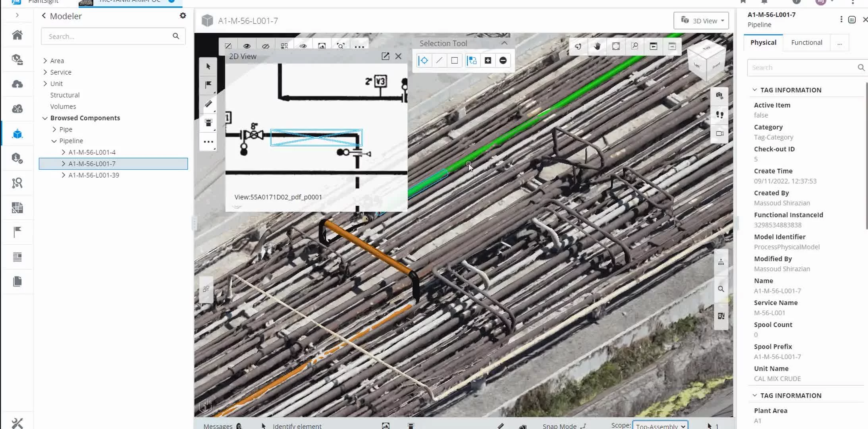Image resolution: width=868 pixels, height=429 pixels.
Task: Select the window area zoom tool
Action: pos(635,46)
